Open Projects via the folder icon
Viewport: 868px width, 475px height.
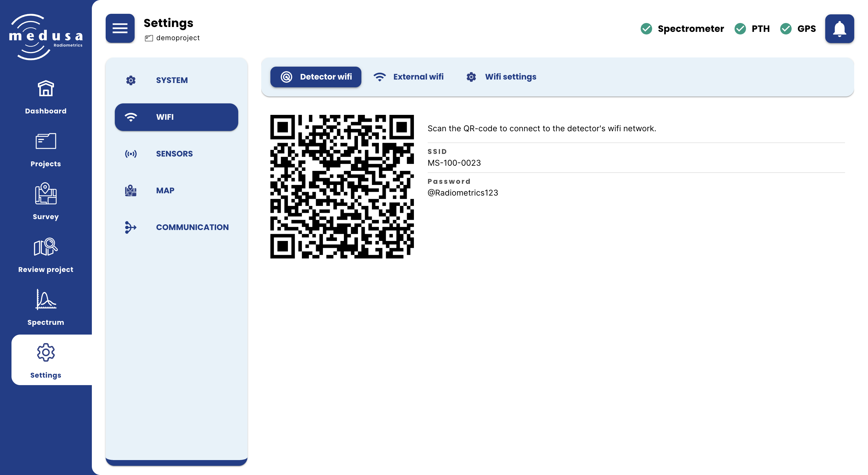coord(46,141)
